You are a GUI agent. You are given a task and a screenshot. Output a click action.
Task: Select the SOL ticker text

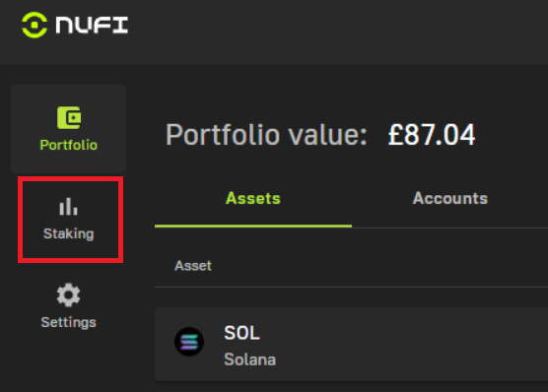pos(241,333)
